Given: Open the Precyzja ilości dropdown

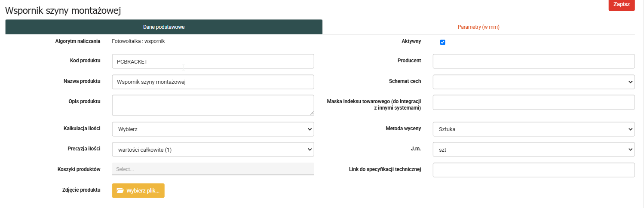Looking at the screenshot, I should 213,149.
